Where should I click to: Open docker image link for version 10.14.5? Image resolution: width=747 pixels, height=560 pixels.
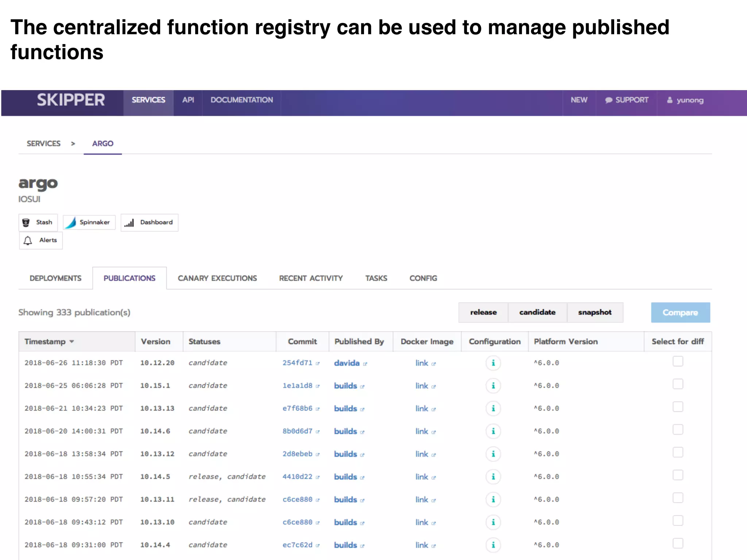[422, 477]
